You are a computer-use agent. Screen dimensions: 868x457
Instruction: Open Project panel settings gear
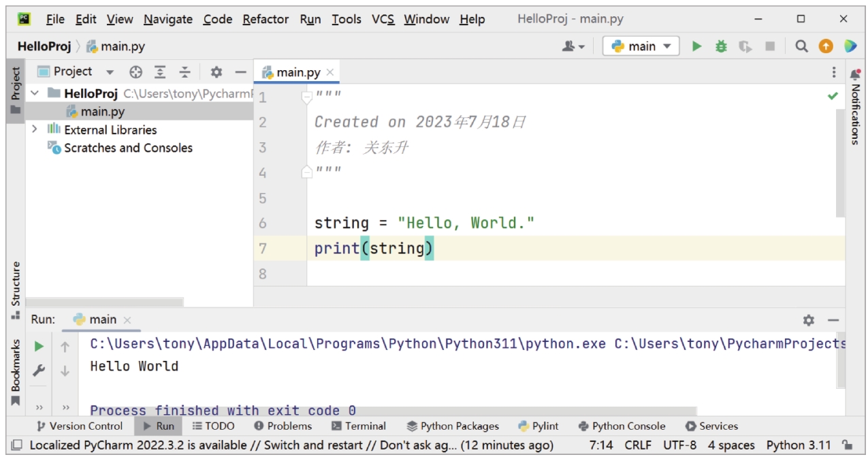coord(216,72)
